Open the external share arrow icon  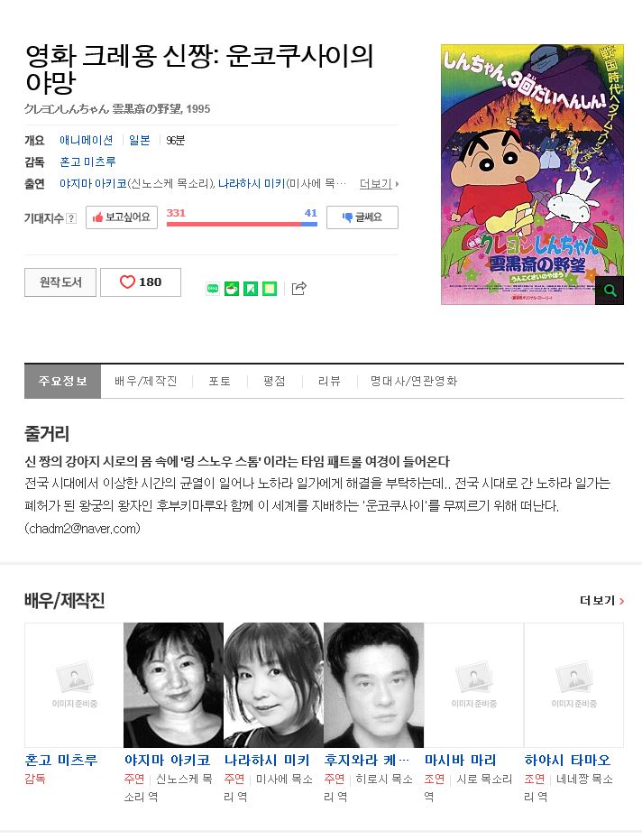tap(298, 288)
